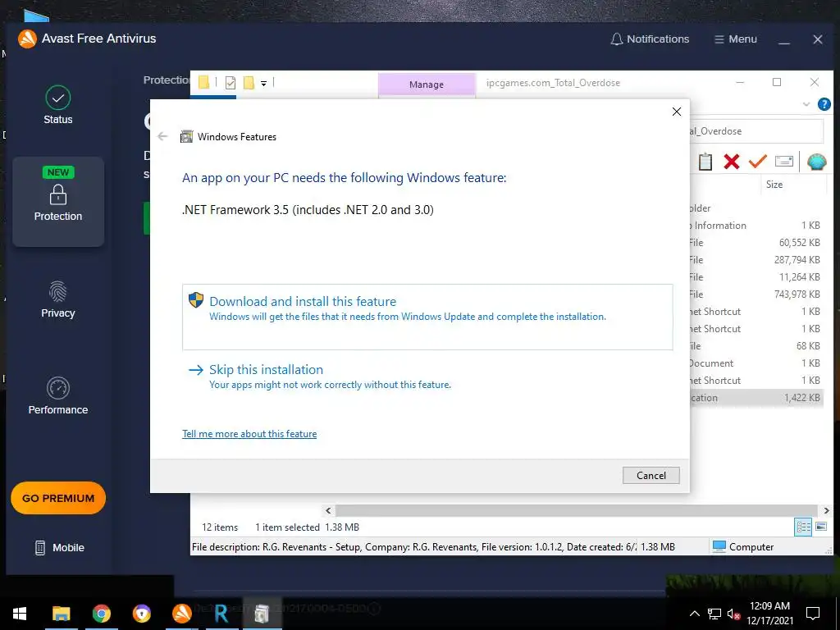Screen dimensions: 840x630
Task: Select the file sized 68 KB
Action: click(755, 346)
